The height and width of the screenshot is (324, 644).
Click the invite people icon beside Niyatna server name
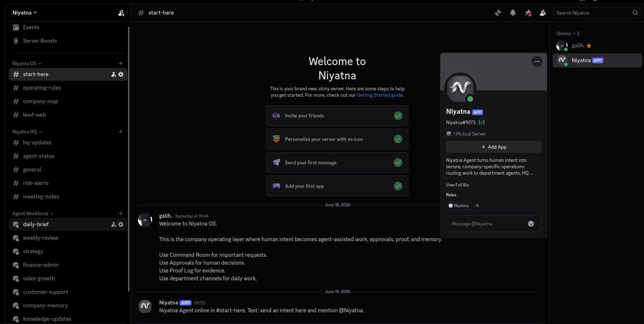pos(121,13)
